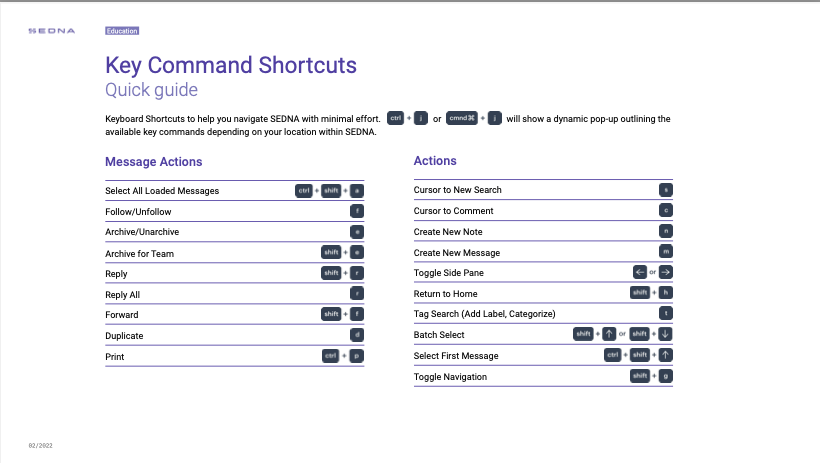
Task: Click the 's' key beside Cursor to New Search
Action: pos(666,190)
